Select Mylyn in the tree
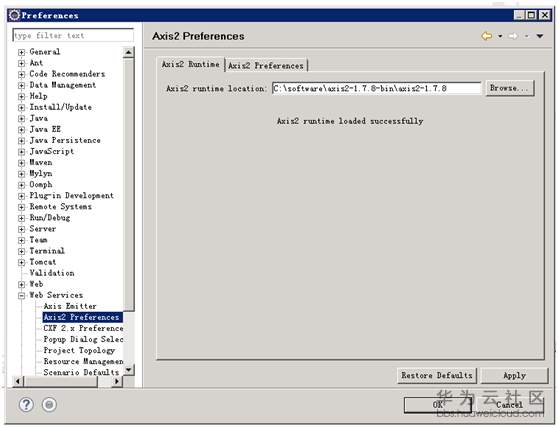 point(41,173)
